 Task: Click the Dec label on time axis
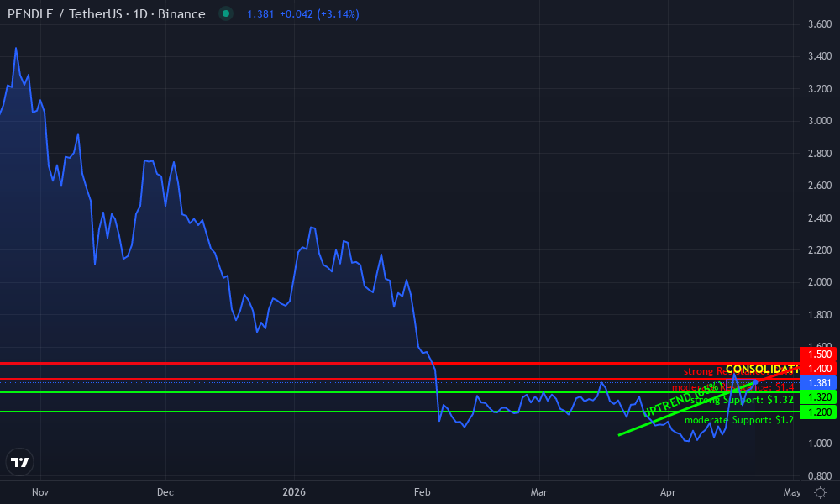165,491
